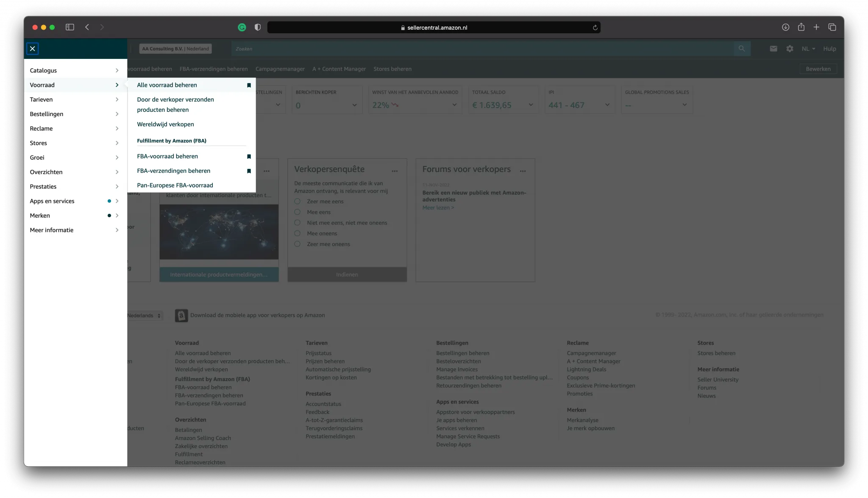Toggle bookmark for Alle voorraad beheren
The image size is (868, 498).
[x=249, y=85]
